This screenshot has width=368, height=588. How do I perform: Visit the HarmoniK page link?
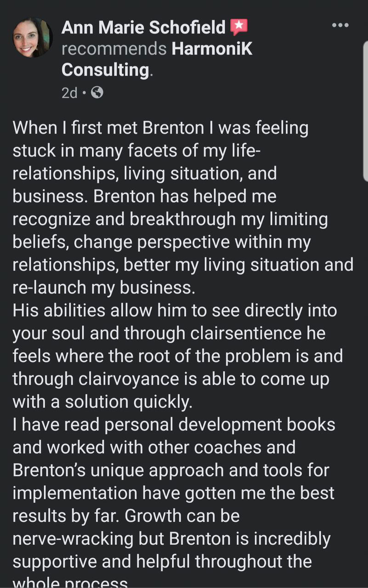pos(212,49)
